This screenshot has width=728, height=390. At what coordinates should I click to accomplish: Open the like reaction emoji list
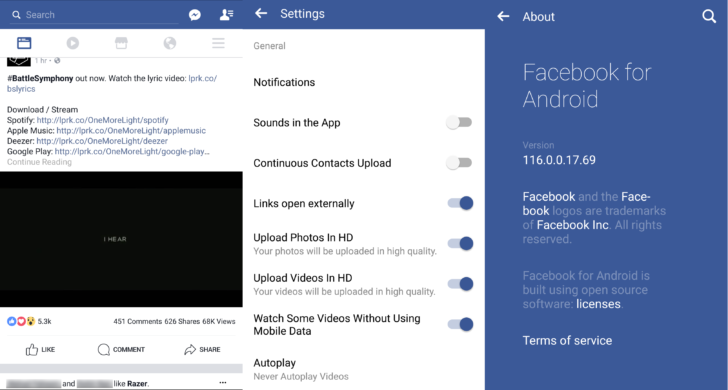click(x=21, y=321)
